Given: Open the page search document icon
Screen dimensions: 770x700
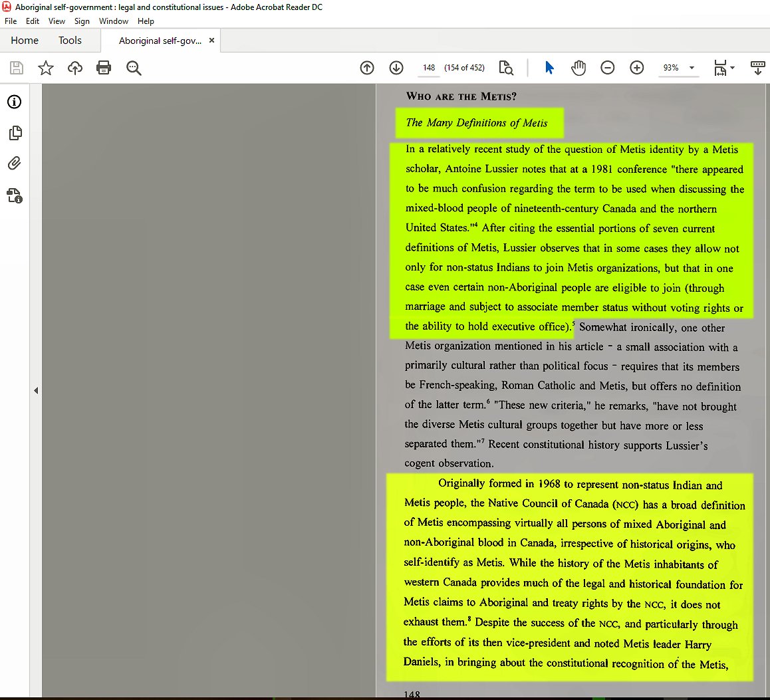Looking at the screenshot, I should point(506,68).
